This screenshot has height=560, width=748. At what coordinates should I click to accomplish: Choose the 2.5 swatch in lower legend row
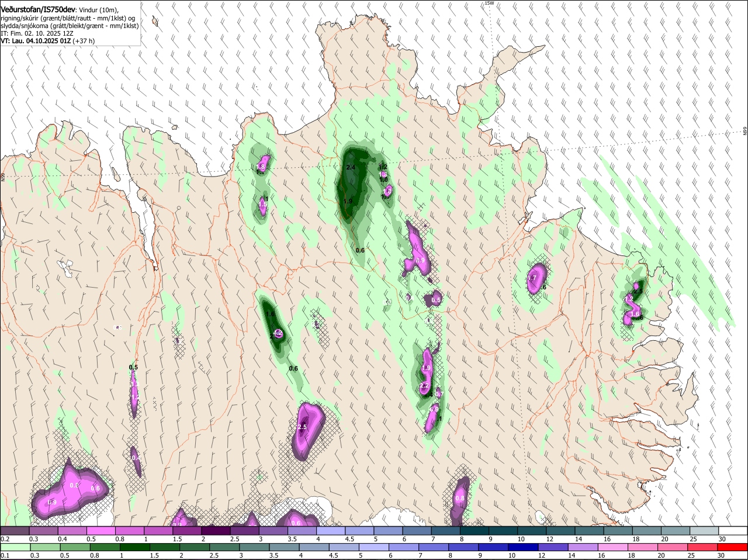point(224,547)
